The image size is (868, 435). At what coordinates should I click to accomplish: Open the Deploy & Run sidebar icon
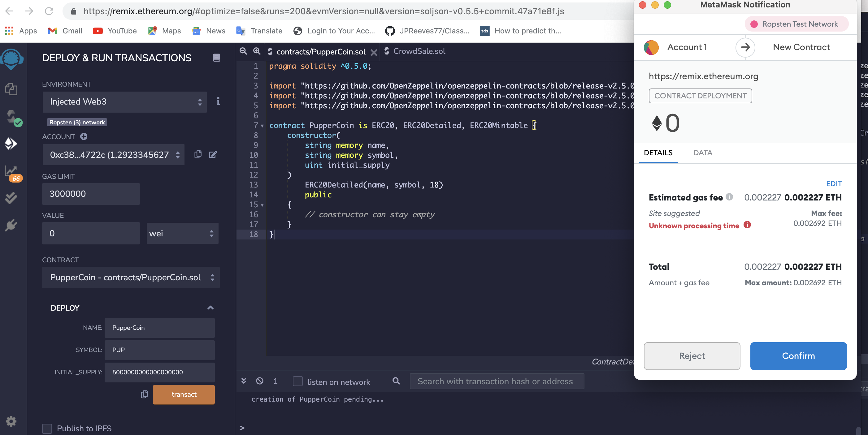pyautogui.click(x=11, y=144)
